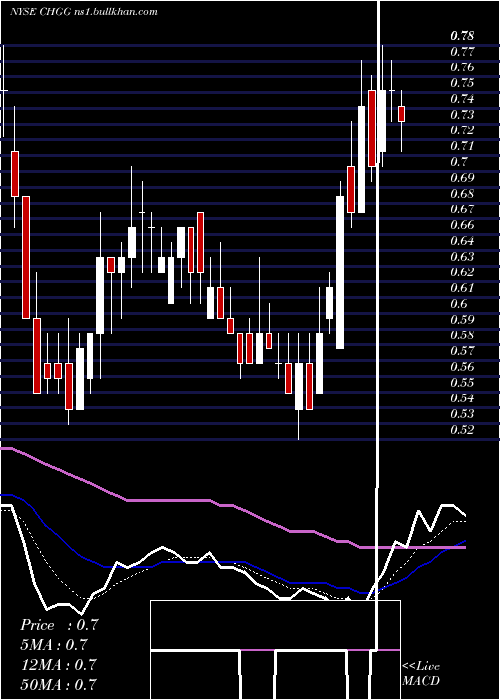Select the 0.71 price label

click(462, 146)
